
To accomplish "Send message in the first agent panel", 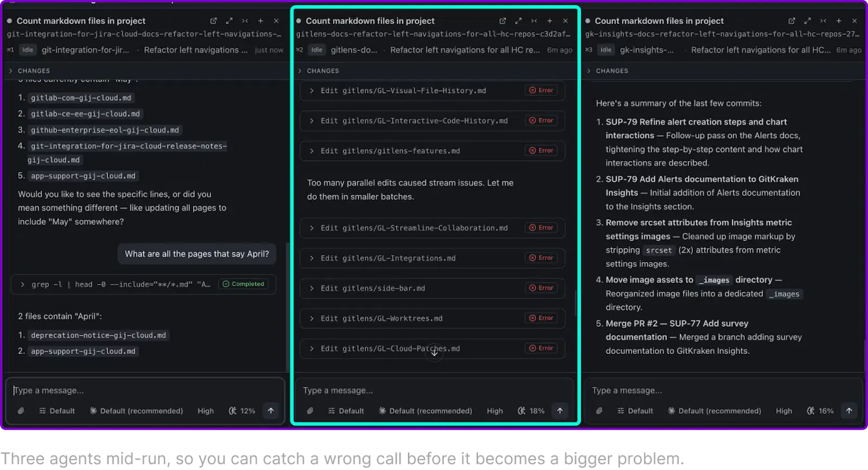I will pos(271,411).
